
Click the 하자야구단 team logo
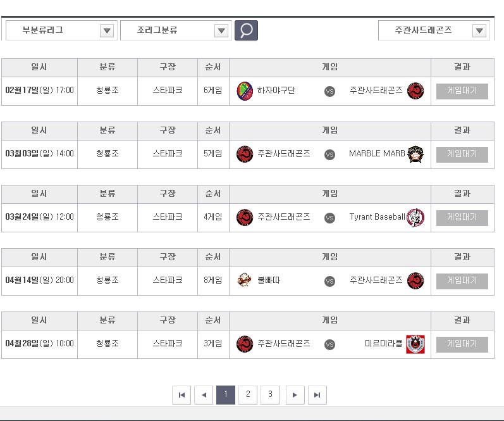coord(245,91)
